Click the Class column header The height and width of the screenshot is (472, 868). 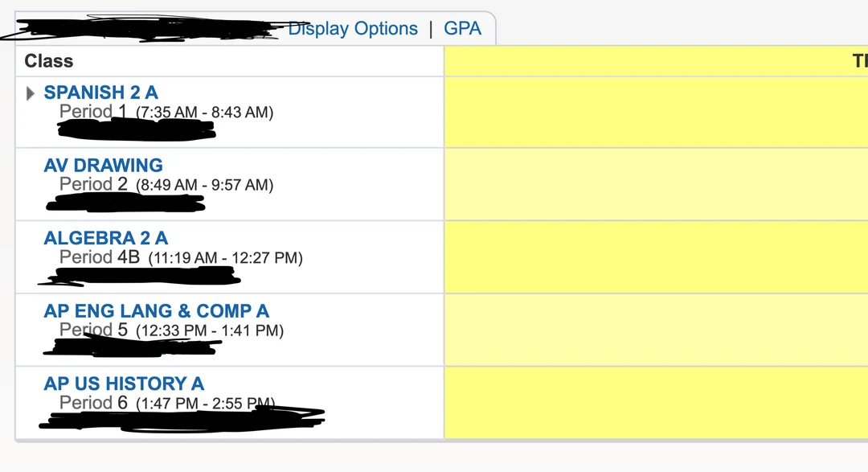pos(50,60)
